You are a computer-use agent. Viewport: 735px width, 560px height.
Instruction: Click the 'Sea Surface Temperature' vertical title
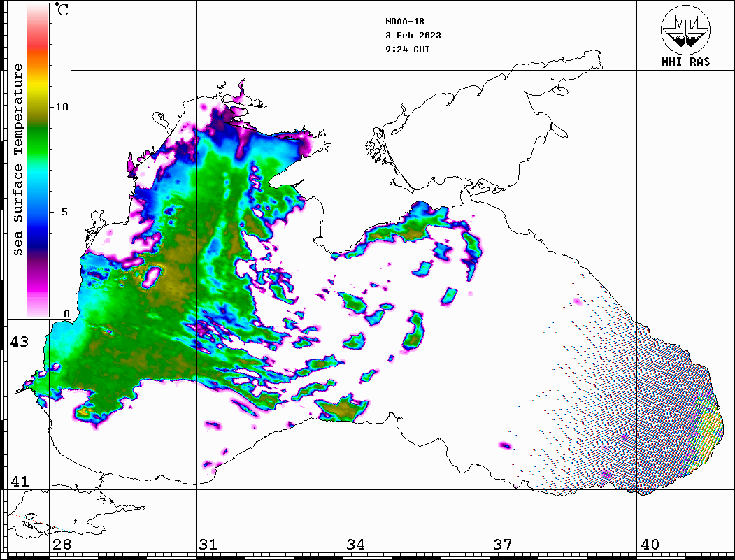[17, 160]
